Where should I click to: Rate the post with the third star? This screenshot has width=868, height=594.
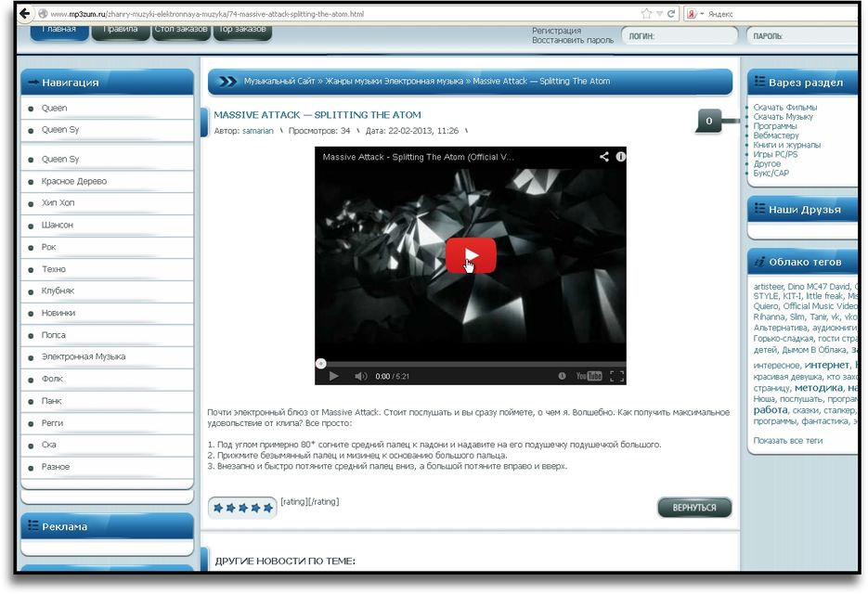243,508
